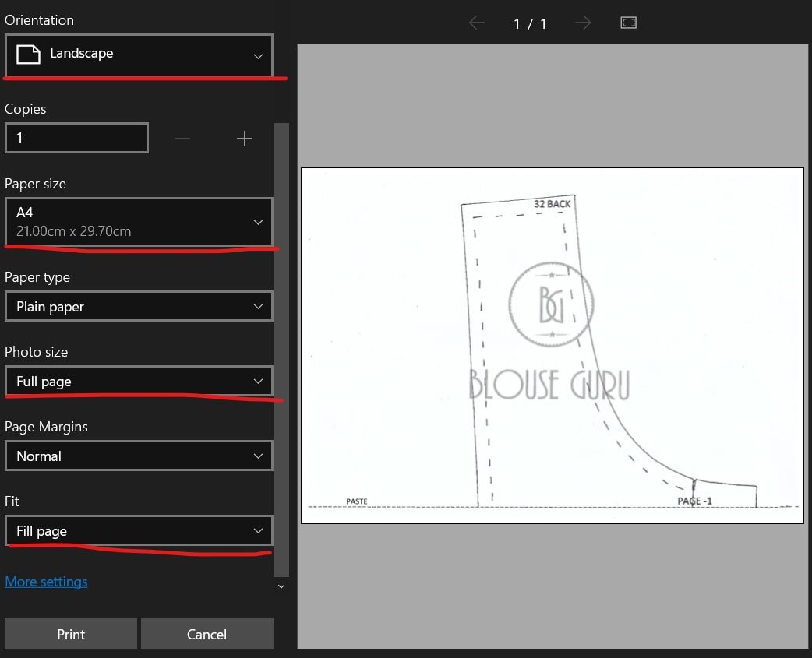Go to next preview page arrow
This screenshot has width=812, height=658.
[583, 23]
